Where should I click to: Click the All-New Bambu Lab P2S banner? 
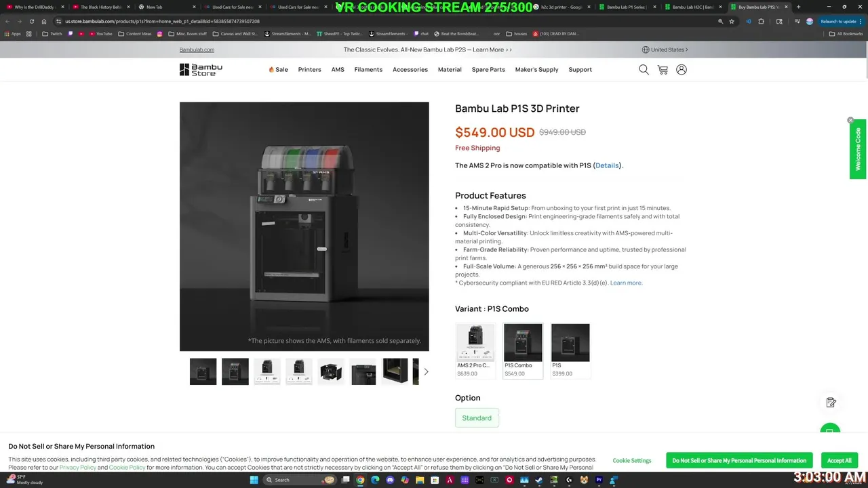click(427, 49)
